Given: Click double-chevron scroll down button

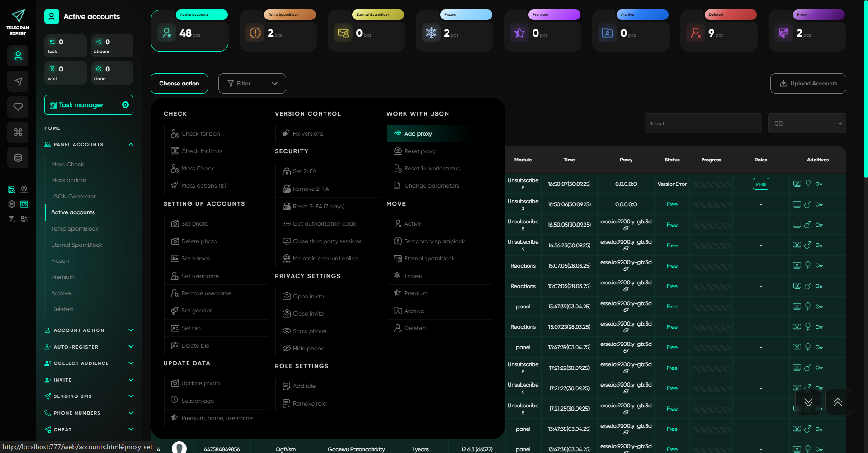Looking at the screenshot, I should pos(808,402).
